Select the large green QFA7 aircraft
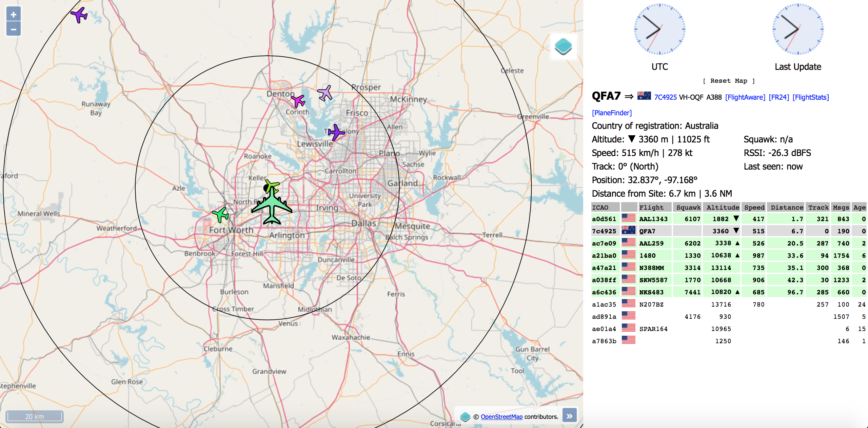Viewport: 868px width, 428px height. pyautogui.click(x=272, y=206)
